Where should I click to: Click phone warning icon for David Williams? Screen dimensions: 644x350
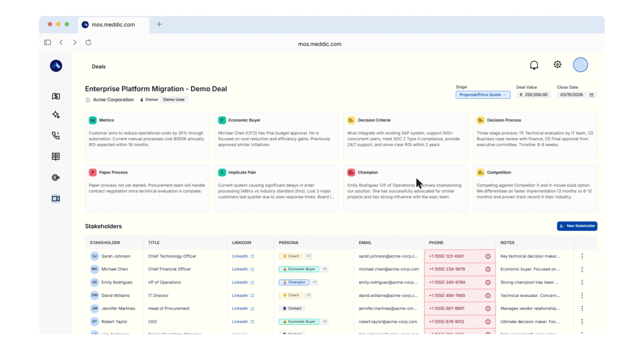click(488, 295)
